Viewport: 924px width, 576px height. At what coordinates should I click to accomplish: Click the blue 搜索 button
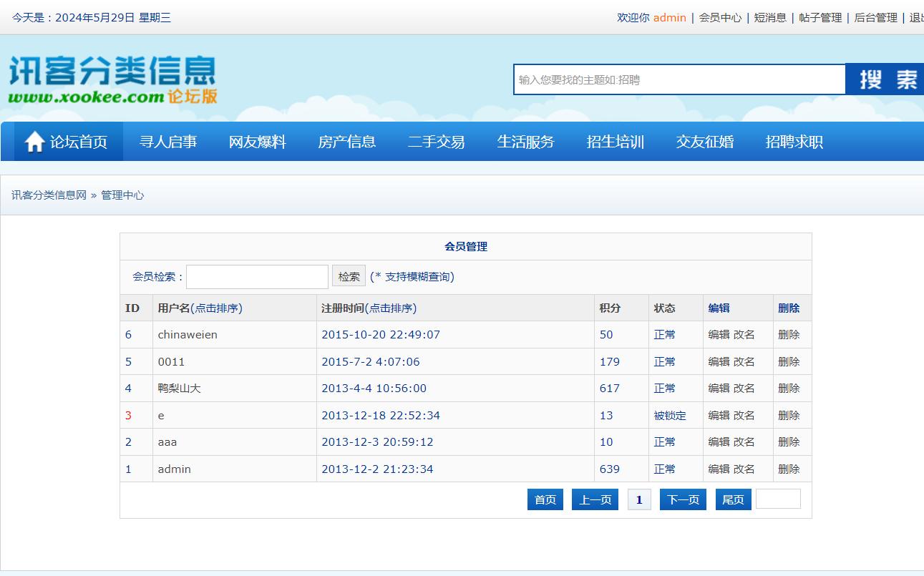(885, 79)
